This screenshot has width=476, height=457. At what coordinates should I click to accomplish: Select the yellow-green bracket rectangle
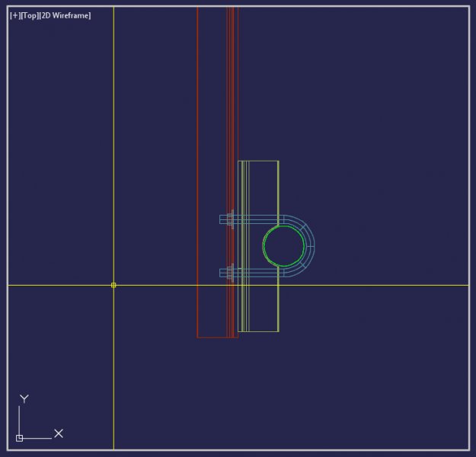click(258, 246)
